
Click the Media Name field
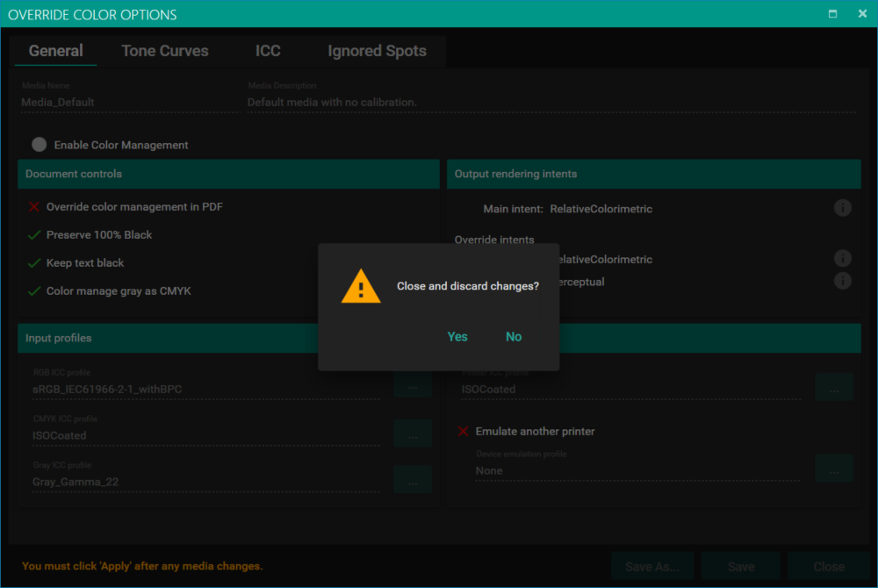[128, 103]
